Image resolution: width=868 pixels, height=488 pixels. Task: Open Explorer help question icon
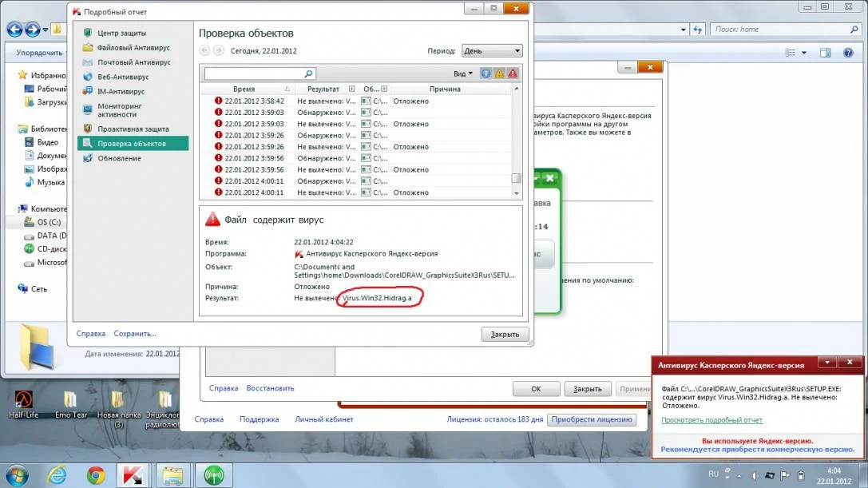pyautogui.click(x=848, y=53)
